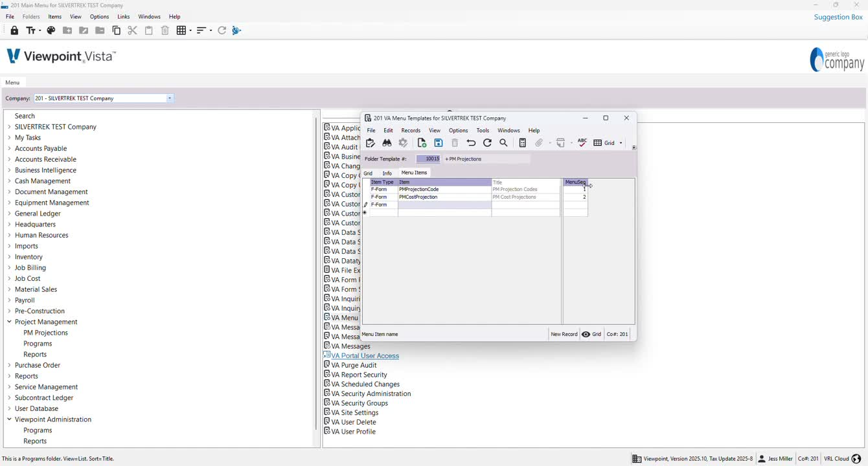The height and width of the screenshot is (466, 868).
Task: Switch to the Info tab
Action: [x=387, y=173]
